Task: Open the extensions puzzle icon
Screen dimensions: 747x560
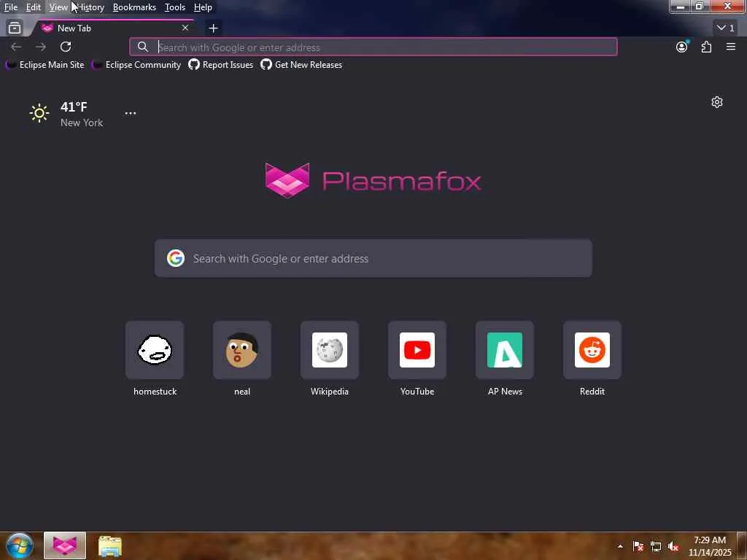Action: point(706,47)
